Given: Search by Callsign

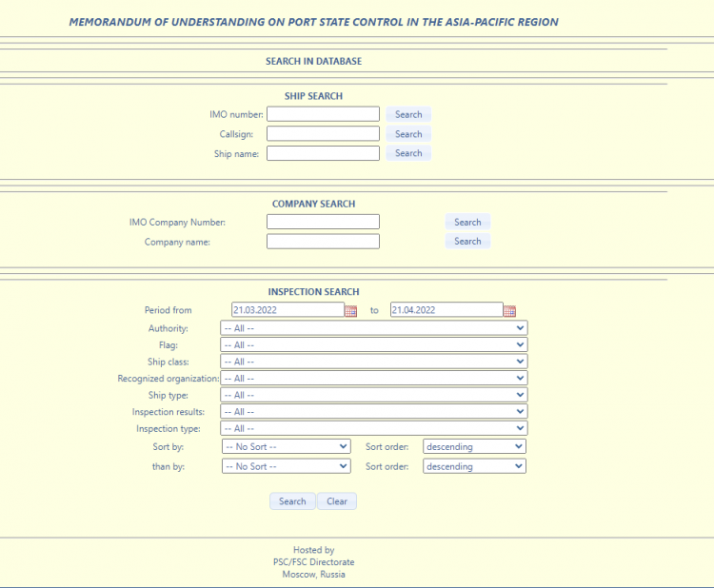Looking at the screenshot, I should tap(408, 134).
